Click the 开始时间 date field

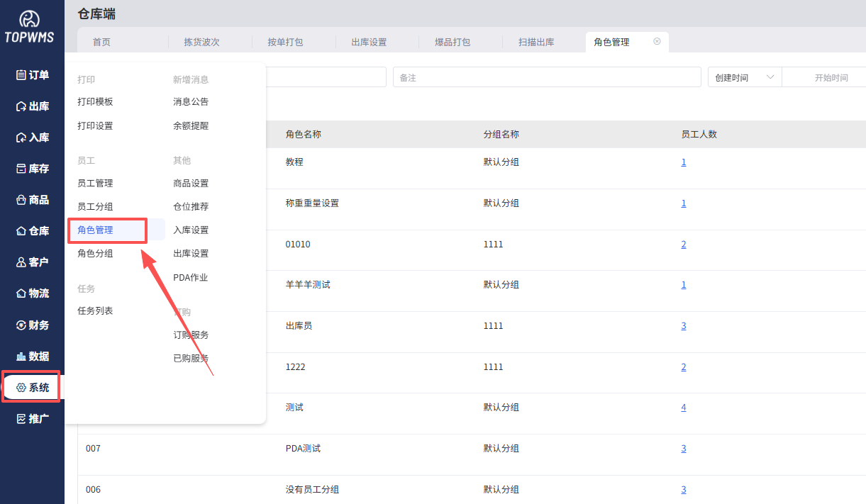pyautogui.click(x=831, y=77)
